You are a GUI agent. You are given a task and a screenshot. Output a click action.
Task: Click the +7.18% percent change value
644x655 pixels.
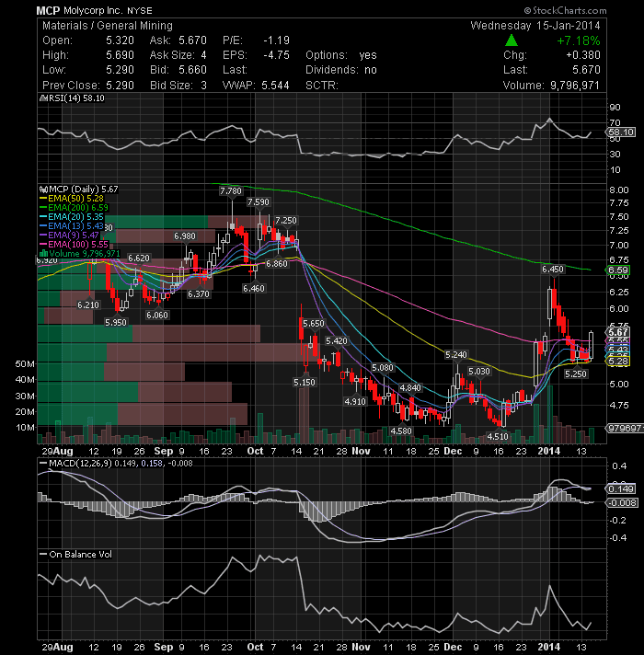coord(579,40)
